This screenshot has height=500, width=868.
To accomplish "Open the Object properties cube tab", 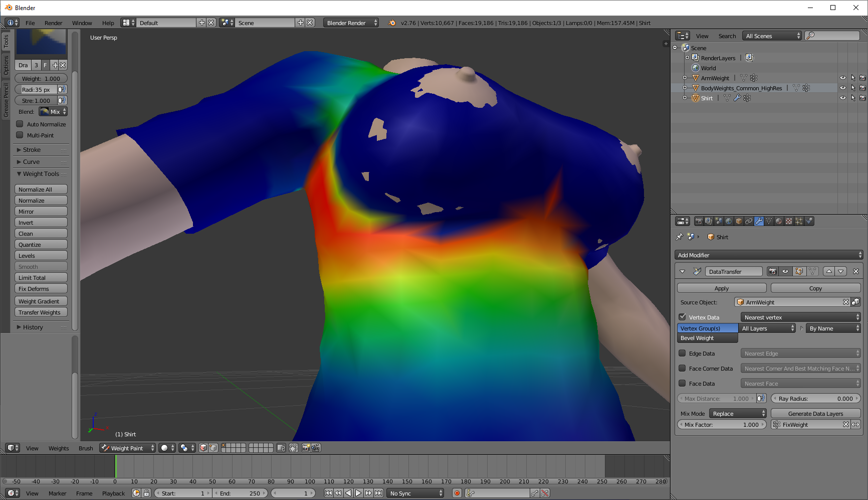I will tap(739, 221).
